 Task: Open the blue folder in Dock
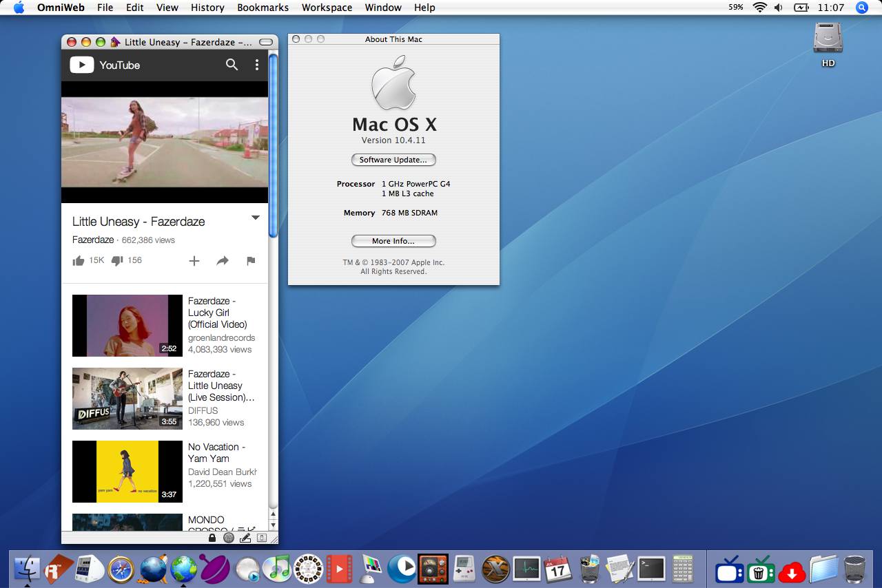pos(823,569)
